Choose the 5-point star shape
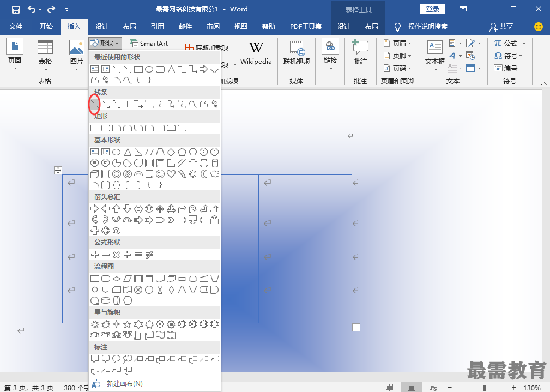 (x=128, y=324)
